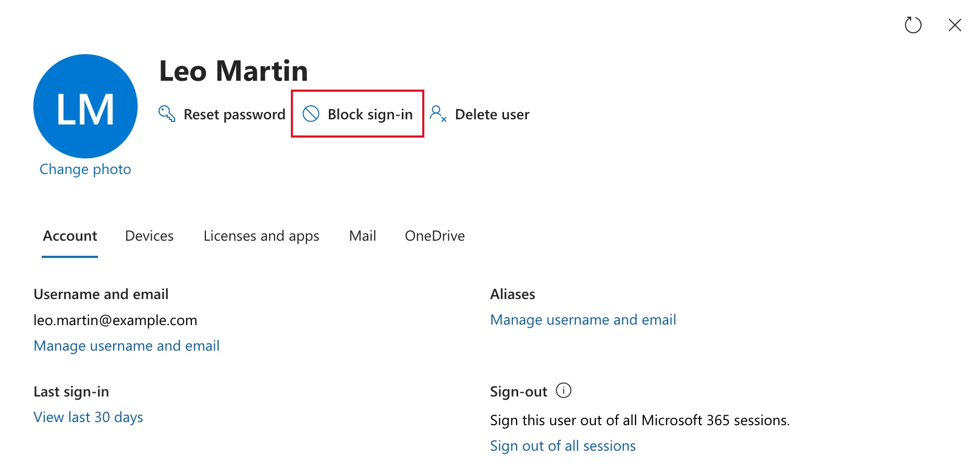
Task: Select the Account tab
Action: point(70,236)
